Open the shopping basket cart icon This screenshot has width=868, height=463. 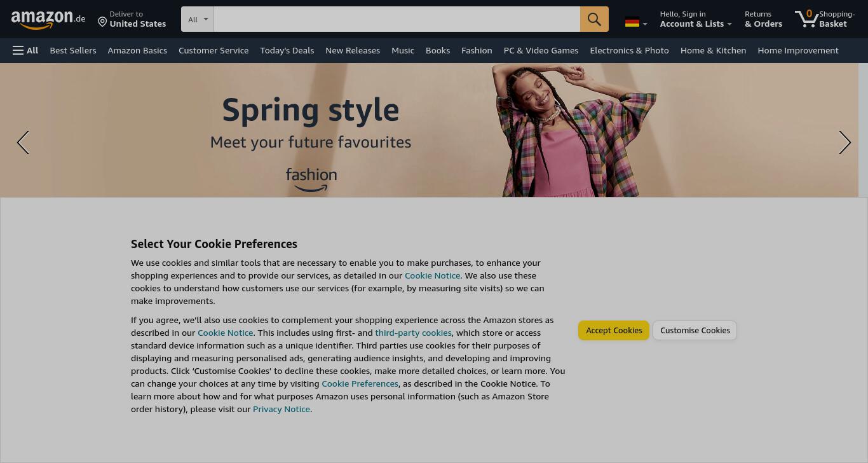point(807,18)
